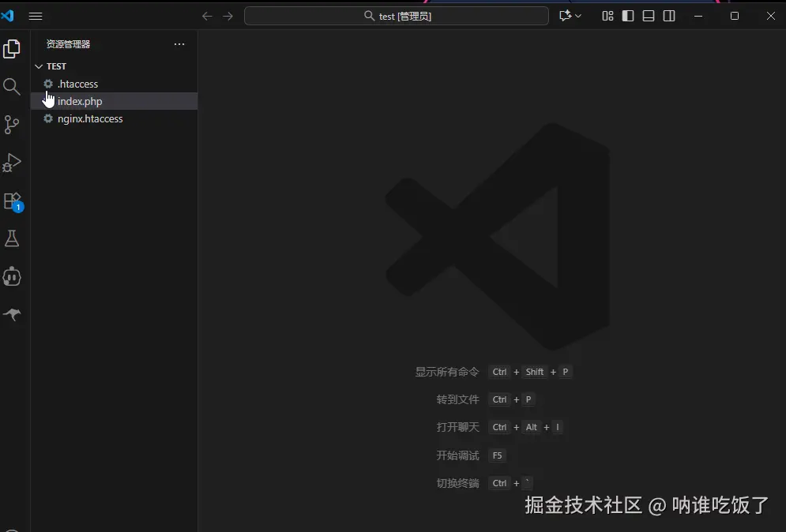Click the 打开聊天 shortcut label
Screen dimensions: 786x532
457,427
